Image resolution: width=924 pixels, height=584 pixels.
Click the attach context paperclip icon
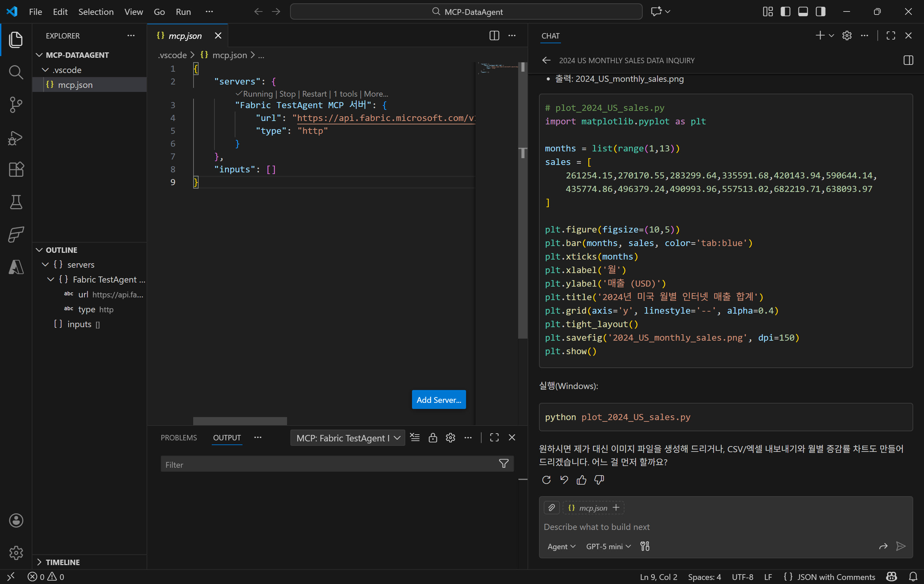pos(551,508)
